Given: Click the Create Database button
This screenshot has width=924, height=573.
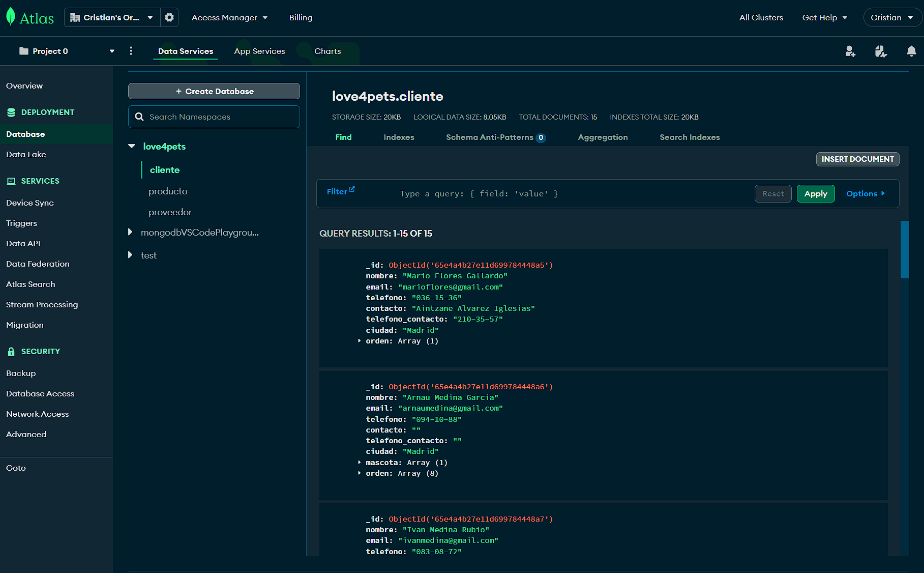Looking at the screenshot, I should click(214, 91).
